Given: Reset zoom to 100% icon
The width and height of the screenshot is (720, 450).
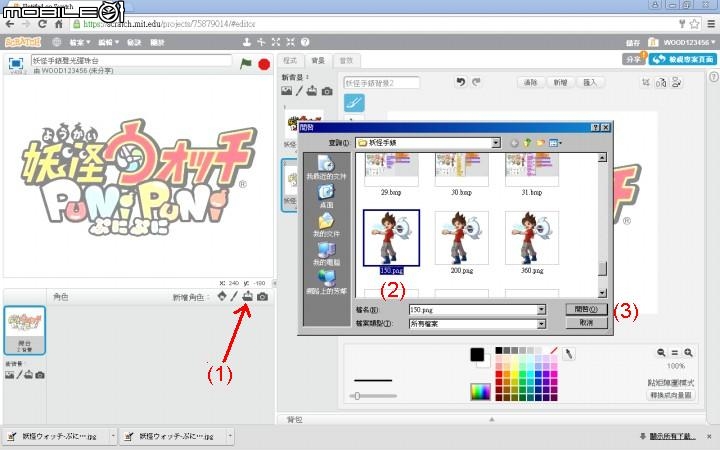Looking at the screenshot, I should pos(675,352).
